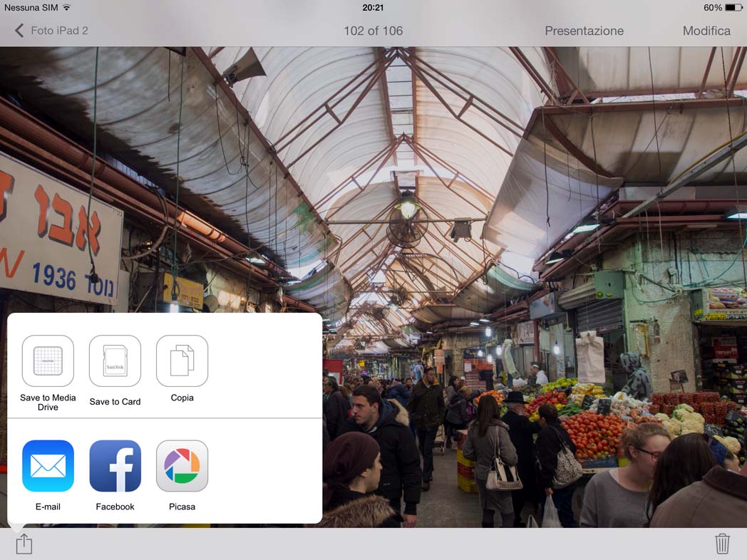This screenshot has height=560, width=747.
Task: Tap the Copia copy icon
Action: (182, 361)
